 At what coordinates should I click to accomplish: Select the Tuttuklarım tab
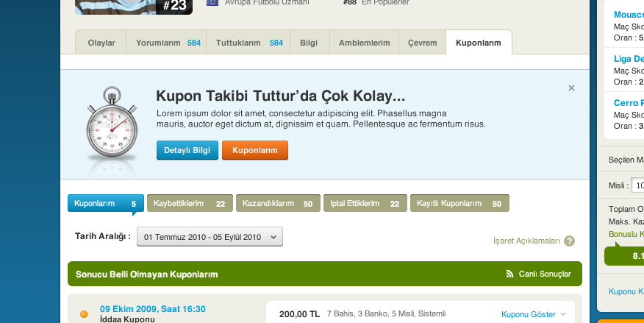(x=248, y=43)
